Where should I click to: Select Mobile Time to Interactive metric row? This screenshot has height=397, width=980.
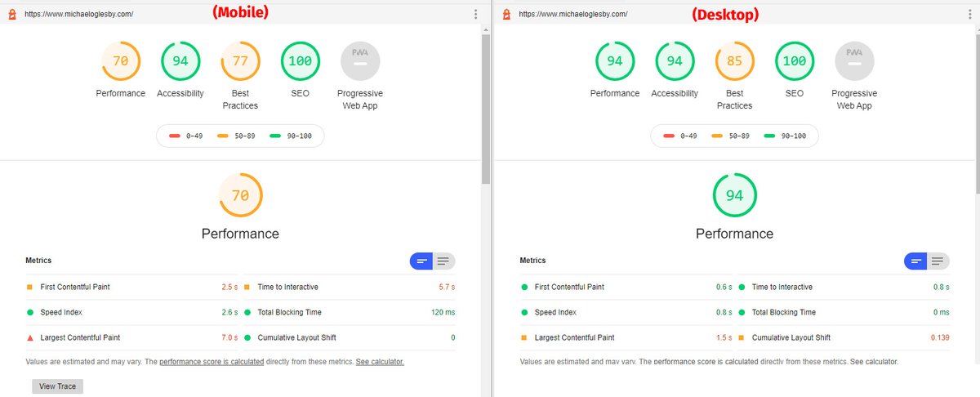[x=350, y=288]
